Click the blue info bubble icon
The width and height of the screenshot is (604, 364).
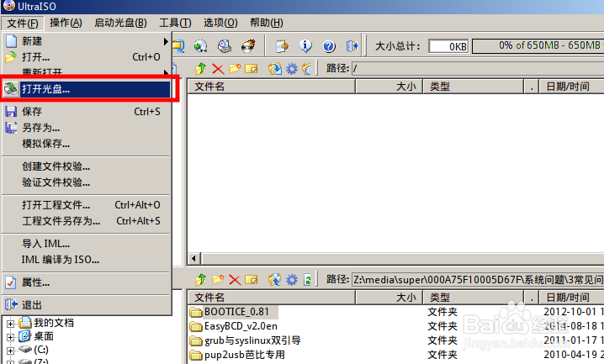click(x=305, y=46)
